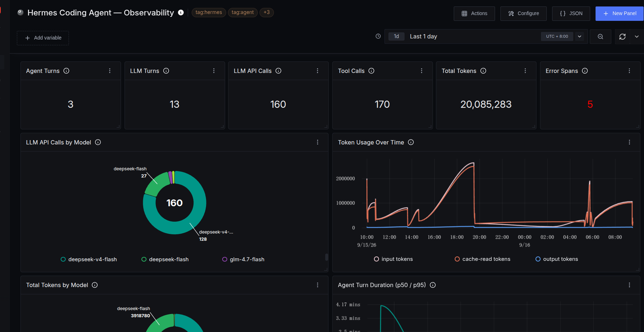Click Add variable button
The height and width of the screenshot is (332, 644).
click(x=43, y=38)
